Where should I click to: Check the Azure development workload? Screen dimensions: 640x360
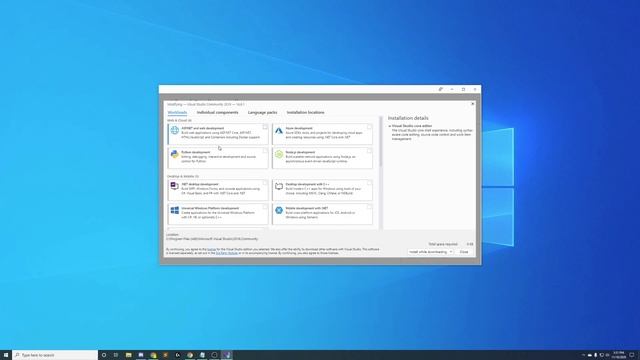(369, 127)
